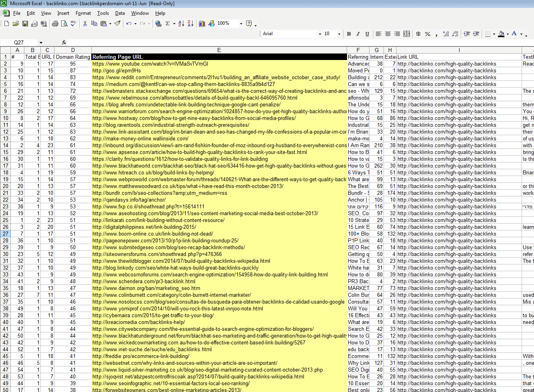
Task: Cut the selection with the scissors icon
Action: tap(85, 24)
